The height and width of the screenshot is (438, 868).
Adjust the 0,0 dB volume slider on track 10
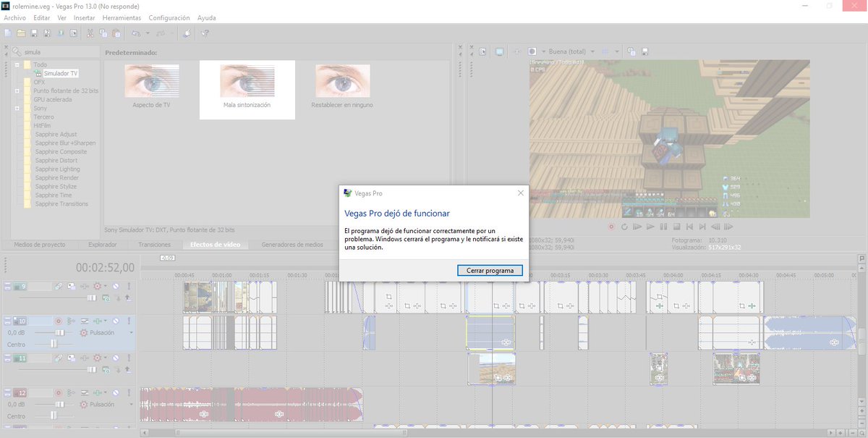click(x=60, y=332)
